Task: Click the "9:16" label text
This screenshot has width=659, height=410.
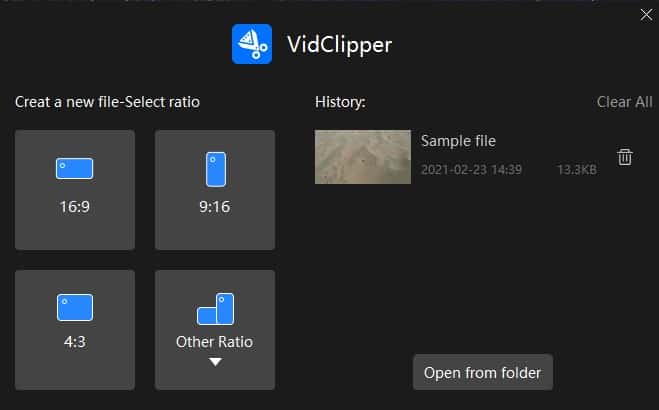Action: [215, 209]
